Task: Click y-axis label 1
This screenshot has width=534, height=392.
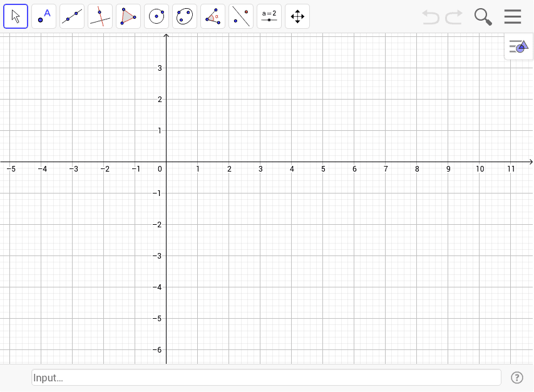Action: (160, 131)
